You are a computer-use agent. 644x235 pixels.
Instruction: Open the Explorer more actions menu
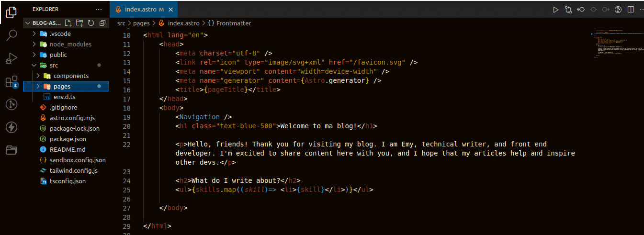(x=99, y=9)
